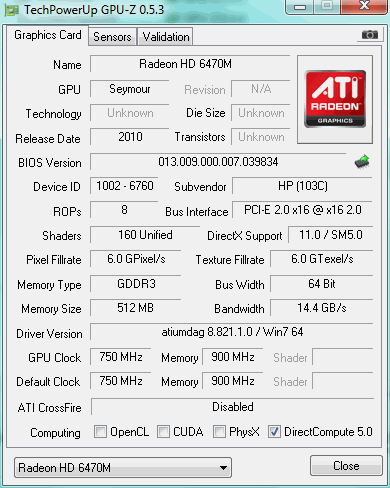This screenshot has height=488, width=390.
Task: Click the Name field showing Radeon HD 6470M
Action: (x=190, y=64)
